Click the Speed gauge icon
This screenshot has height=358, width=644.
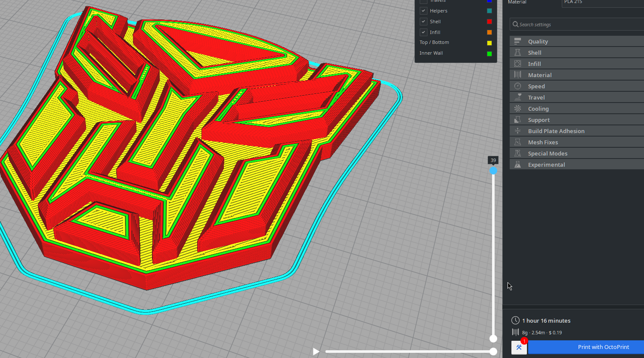(517, 86)
